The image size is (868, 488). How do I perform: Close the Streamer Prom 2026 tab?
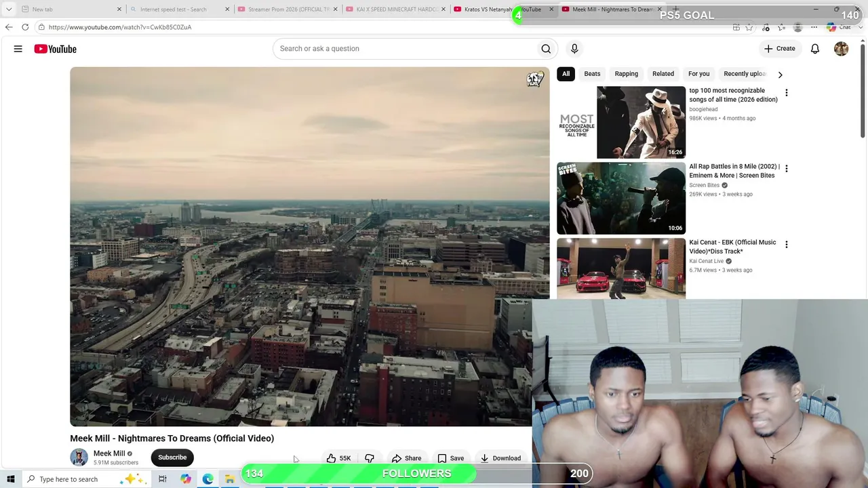[335, 9]
